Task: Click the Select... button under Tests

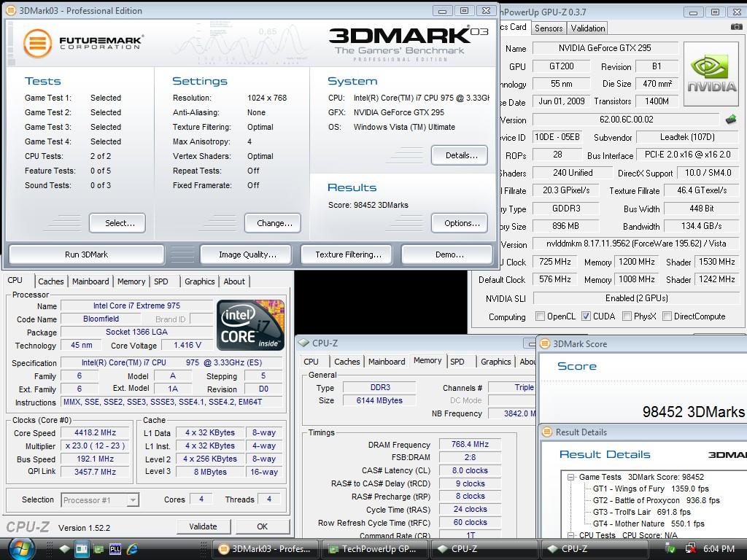Action: (117, 223)
